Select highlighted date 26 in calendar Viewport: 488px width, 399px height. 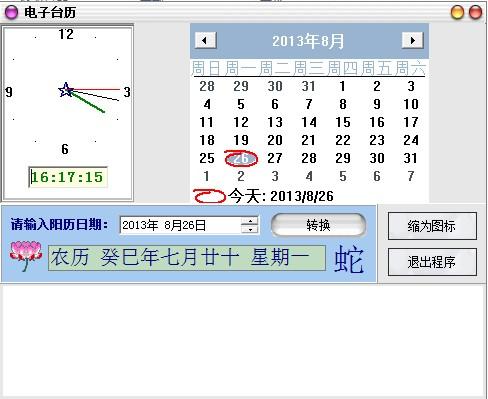coord(241,158)
